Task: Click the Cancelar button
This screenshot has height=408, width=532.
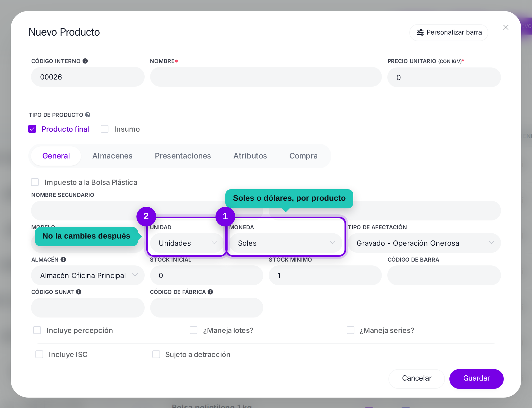Action: (x=416, y=378)
